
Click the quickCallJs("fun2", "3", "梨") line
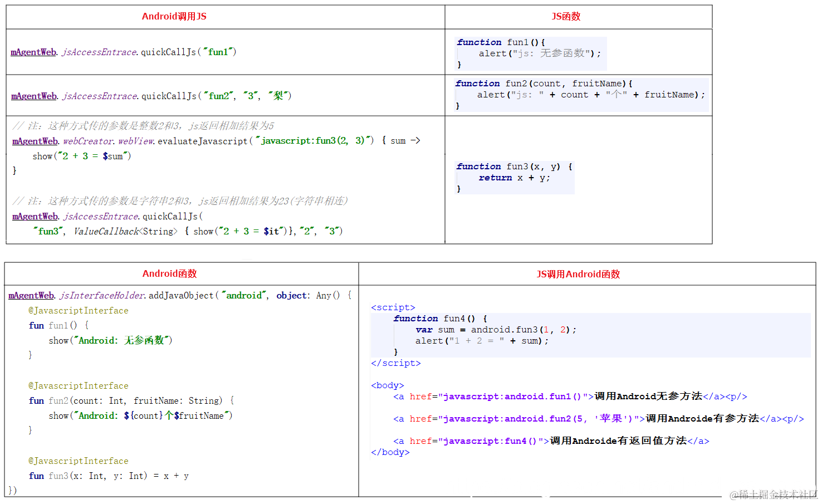tap(151, 96)
